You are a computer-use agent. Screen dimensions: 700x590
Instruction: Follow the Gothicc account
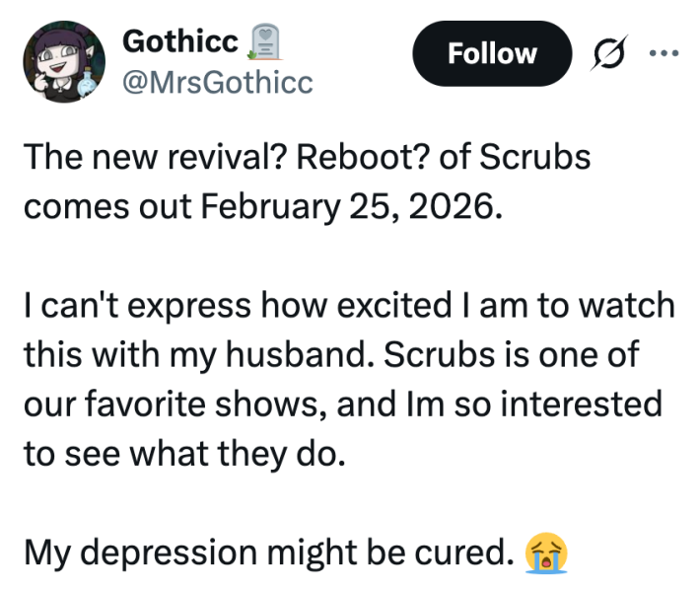pyautogui.click(x=492, y=53)
